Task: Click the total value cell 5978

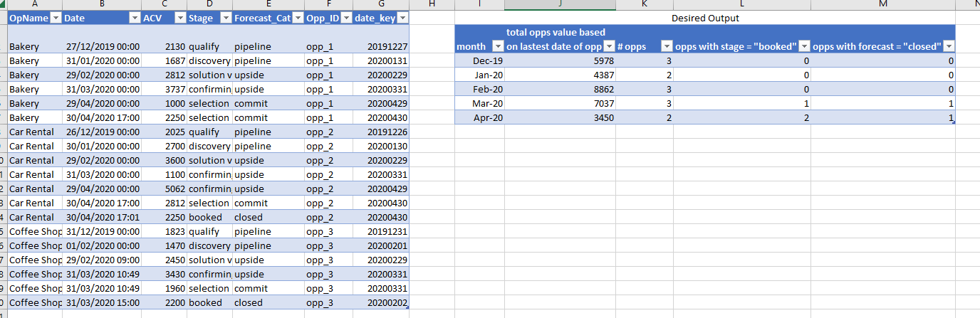Action: tap(561, 60)
